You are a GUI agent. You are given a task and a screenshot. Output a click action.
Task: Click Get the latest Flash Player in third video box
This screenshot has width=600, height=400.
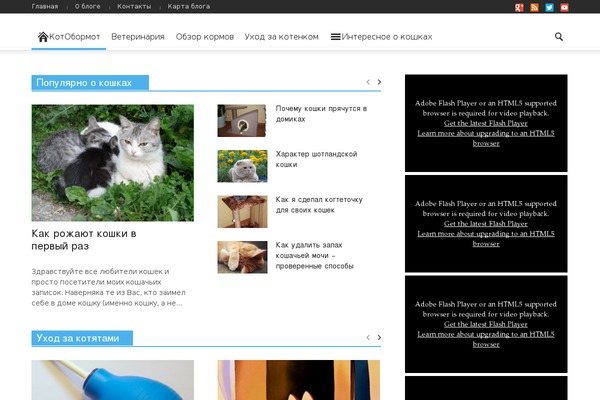(486, 324)
